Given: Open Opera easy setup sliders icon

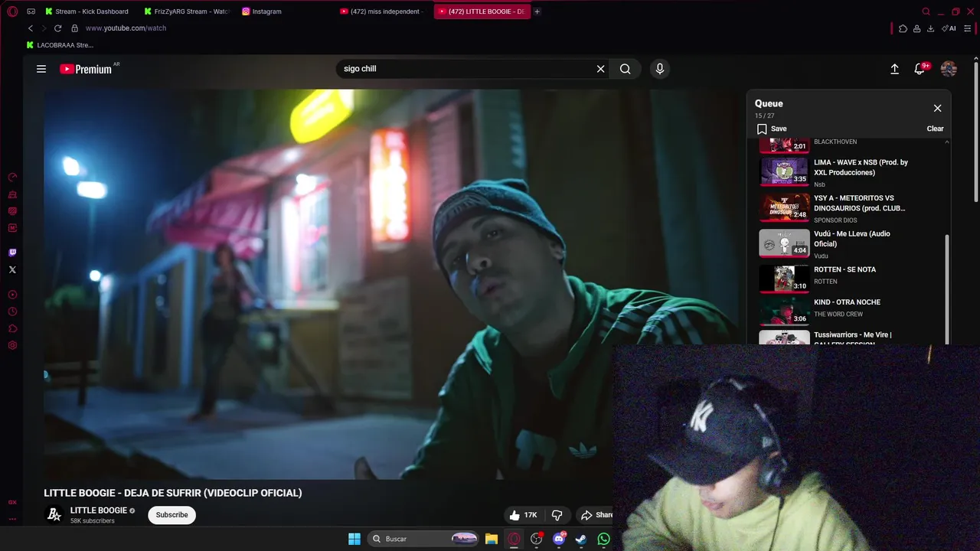Looking at the screenshot, I should (968, 28).
